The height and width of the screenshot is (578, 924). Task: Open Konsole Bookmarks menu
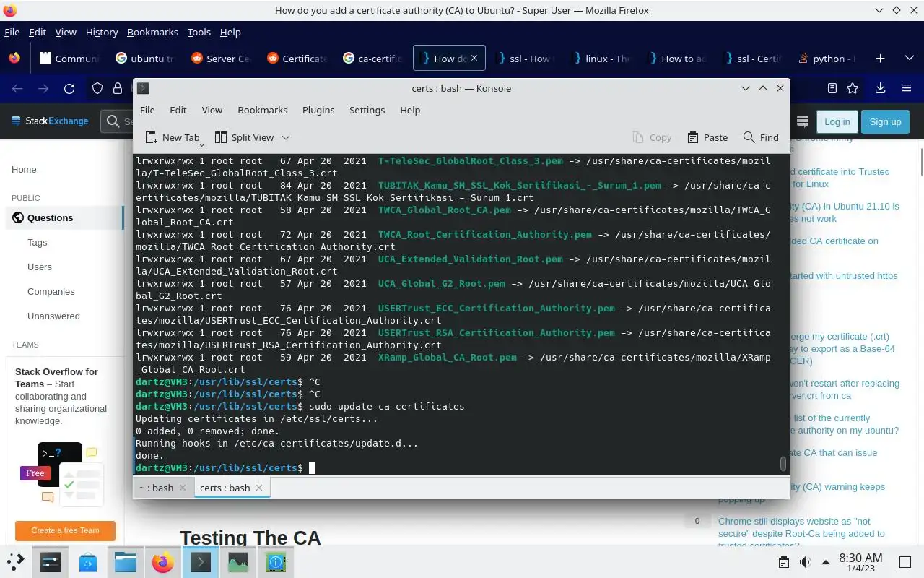click(263, 110)
